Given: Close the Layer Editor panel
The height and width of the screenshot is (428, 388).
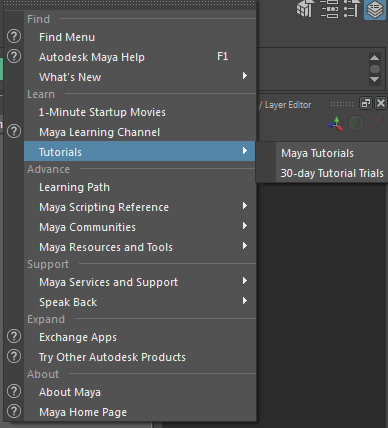Looking at the screenshot, I should click(x=381, y=103).
